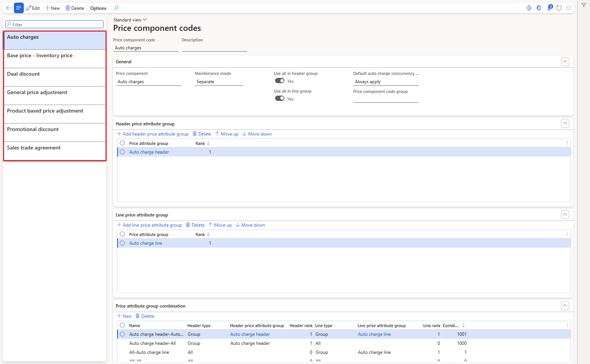Toggle the list pane hamburger icon
590x364 pixels.
(x=18, y=8)
